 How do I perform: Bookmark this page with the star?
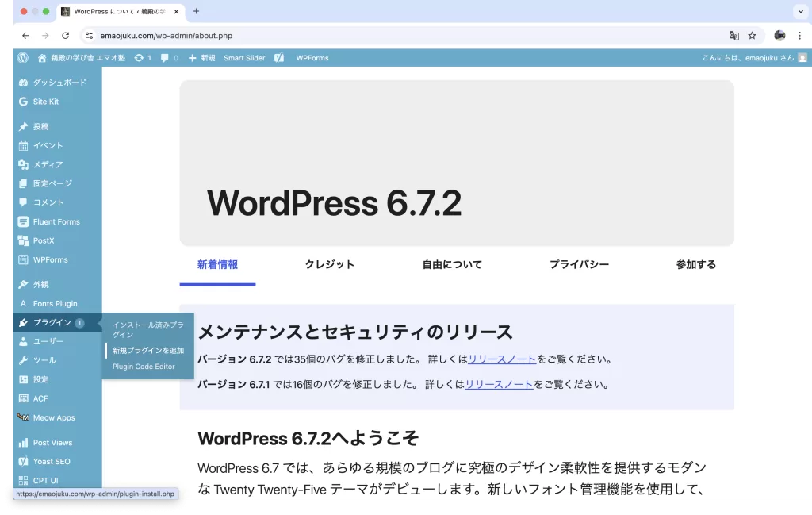coord(752,35)
